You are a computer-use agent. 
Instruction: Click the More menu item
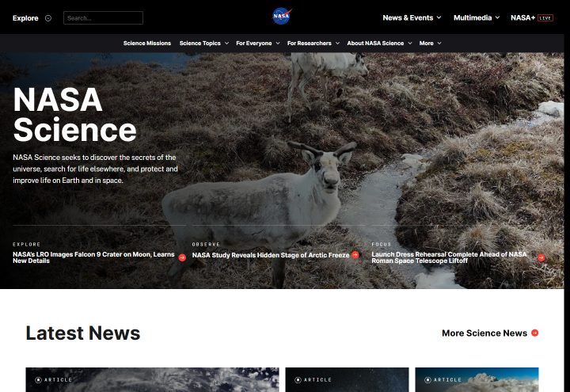426,44
